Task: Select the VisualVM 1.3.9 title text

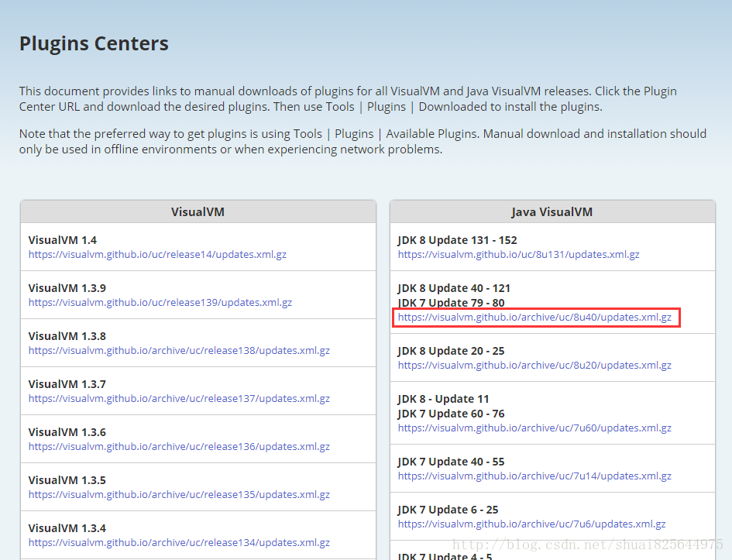Action: 67,288
